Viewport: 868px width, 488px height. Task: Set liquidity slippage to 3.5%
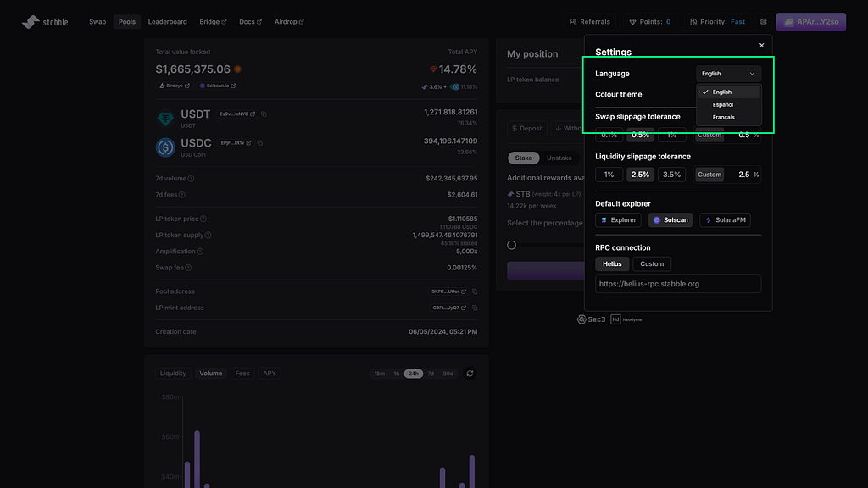coord(671,175)
